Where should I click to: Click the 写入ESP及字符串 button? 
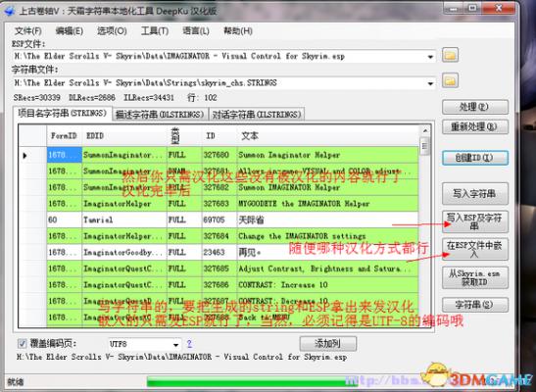(x=475, y=221)
